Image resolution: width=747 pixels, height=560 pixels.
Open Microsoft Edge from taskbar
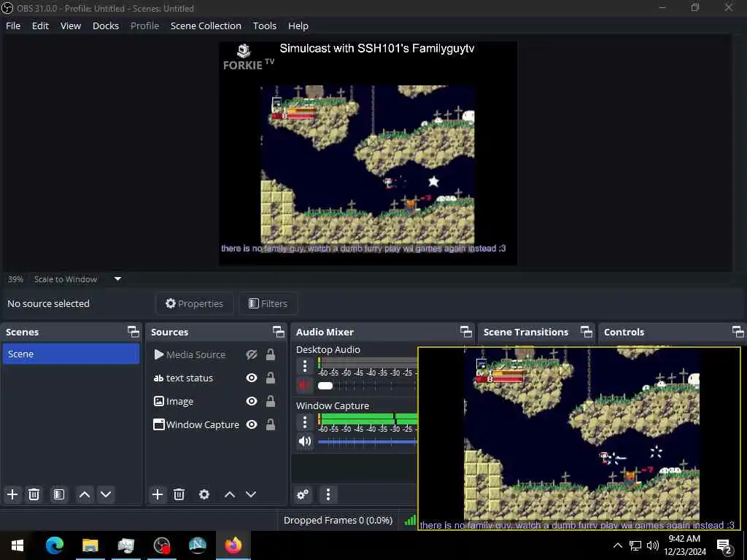tap(54, 545)
